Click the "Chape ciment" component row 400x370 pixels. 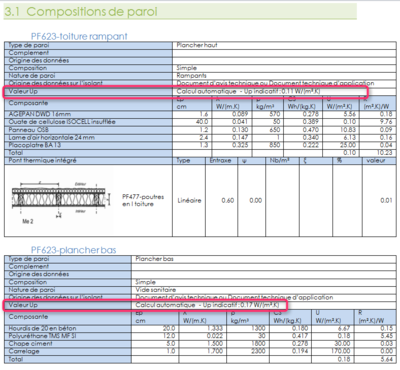click(200, 344)
